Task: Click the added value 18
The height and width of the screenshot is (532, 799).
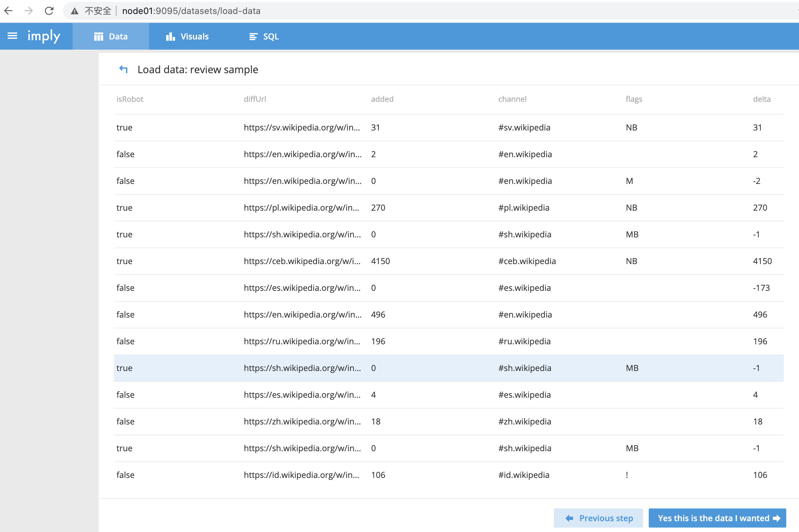Action: coord(376,421)
